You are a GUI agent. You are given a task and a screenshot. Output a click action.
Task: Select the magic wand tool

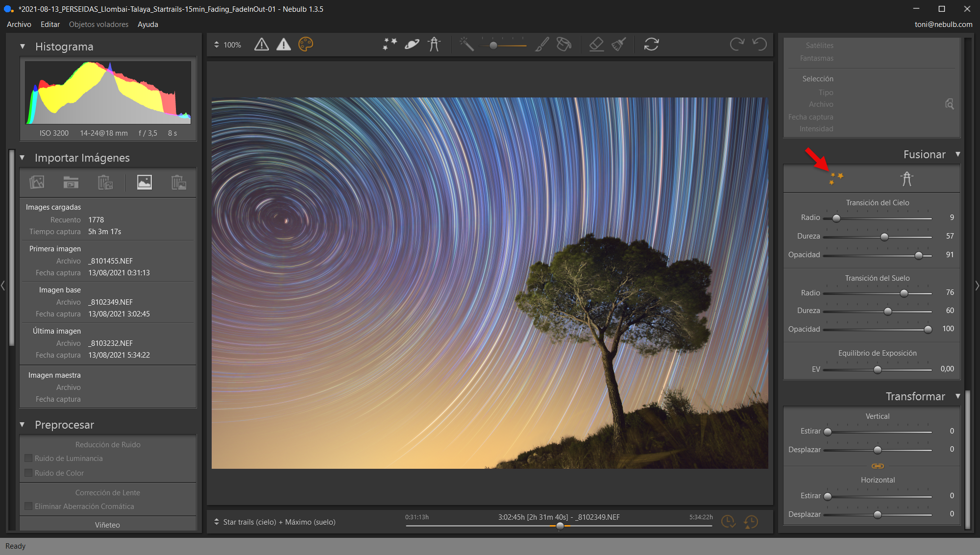466,45
